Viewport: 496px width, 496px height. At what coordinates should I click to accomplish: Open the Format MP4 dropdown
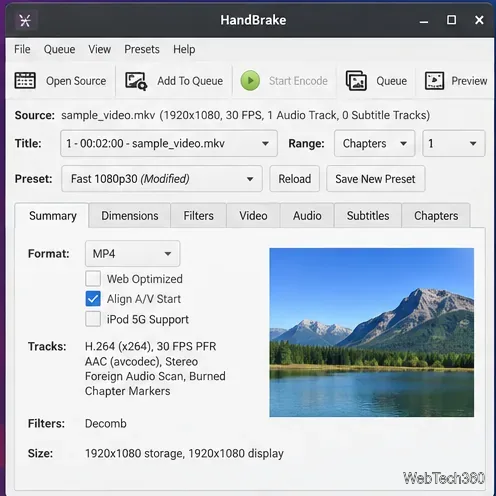pos(133,254)
